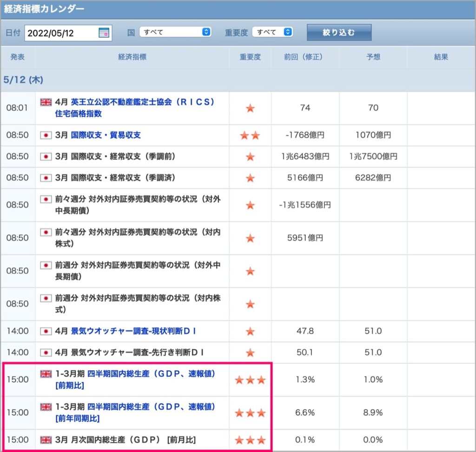Click the UK flag beside 3月 月次国内総生産
The image size is (476, 452).
point(46,440)
